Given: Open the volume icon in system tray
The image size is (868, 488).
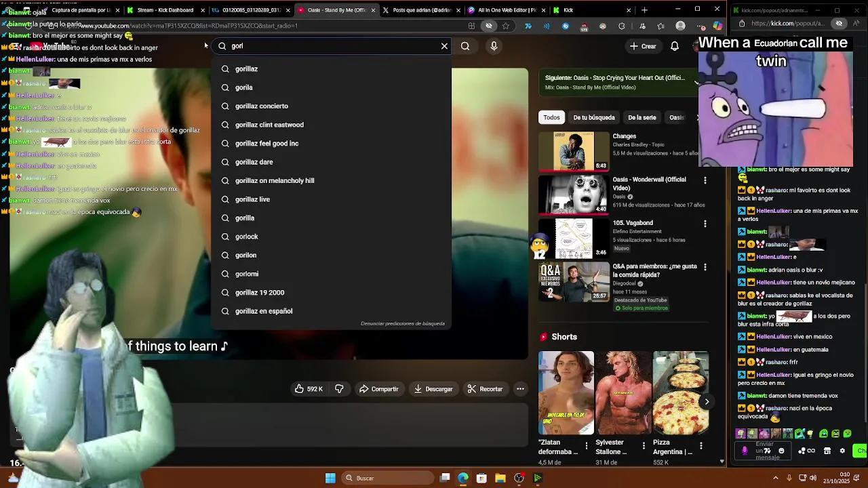Looking at the screenshot, I should 812,478.
